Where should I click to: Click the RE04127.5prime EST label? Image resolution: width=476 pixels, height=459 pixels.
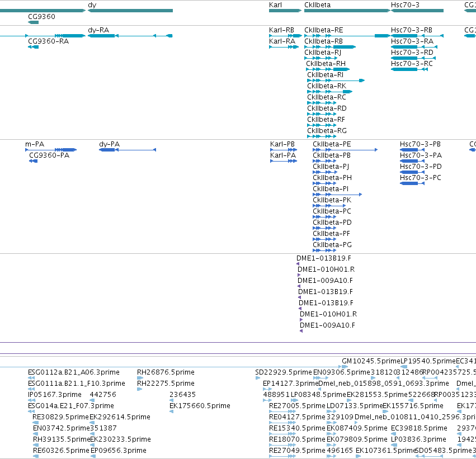coord(297,417)
